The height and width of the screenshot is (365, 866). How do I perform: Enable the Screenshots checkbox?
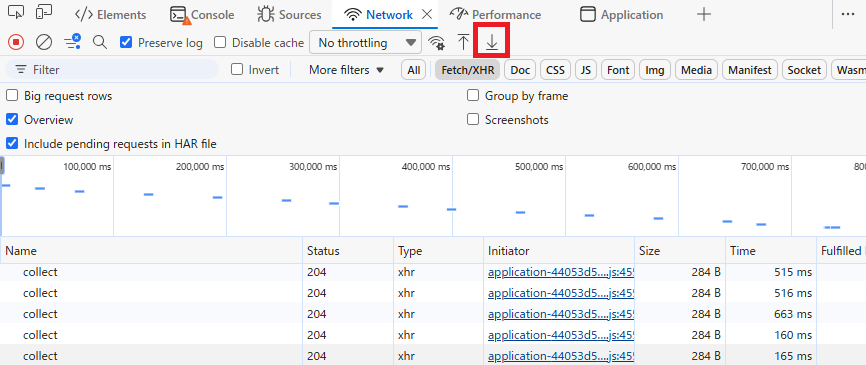[473, 119]
